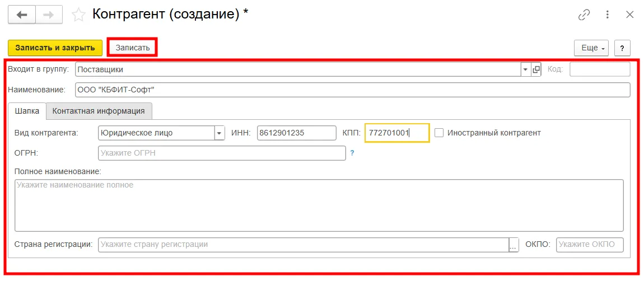644x290 pixels.
Task: Expand the Вид контрагента dropdown arrow
Action: pyautogui.click(x=220, y=133)
